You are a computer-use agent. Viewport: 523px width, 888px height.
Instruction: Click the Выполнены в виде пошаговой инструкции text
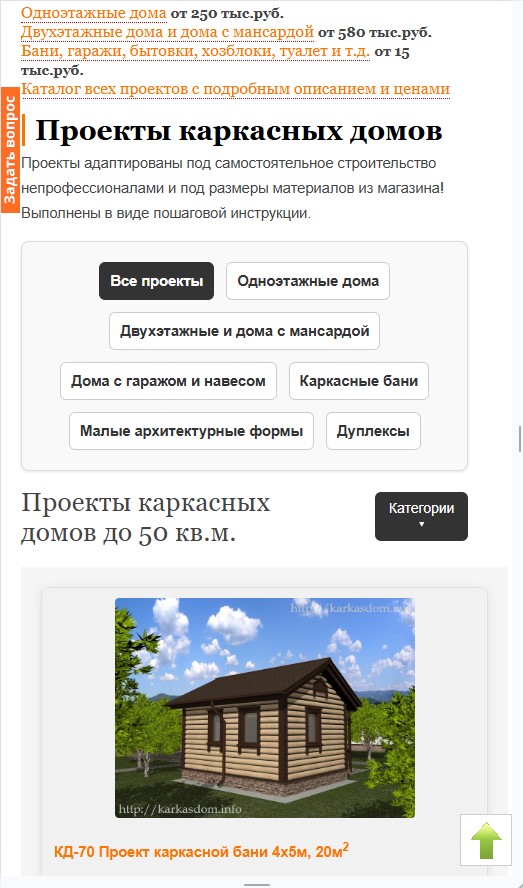(x=166, y=214)
